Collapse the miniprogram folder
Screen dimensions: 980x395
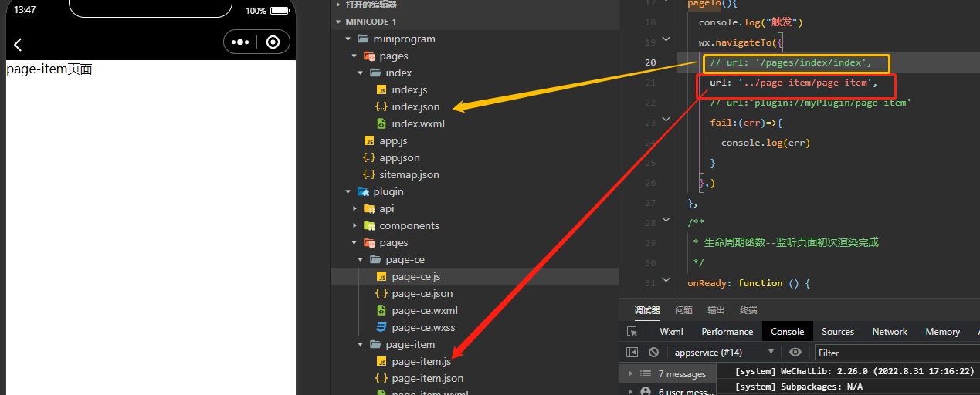[348, 39]
